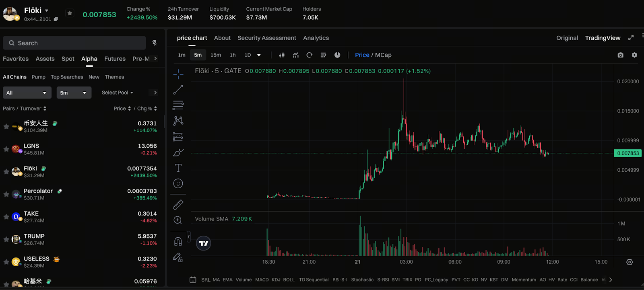The image size is (644, 290).
Task: Add the MACD indicator
Action: coord(262,280)
